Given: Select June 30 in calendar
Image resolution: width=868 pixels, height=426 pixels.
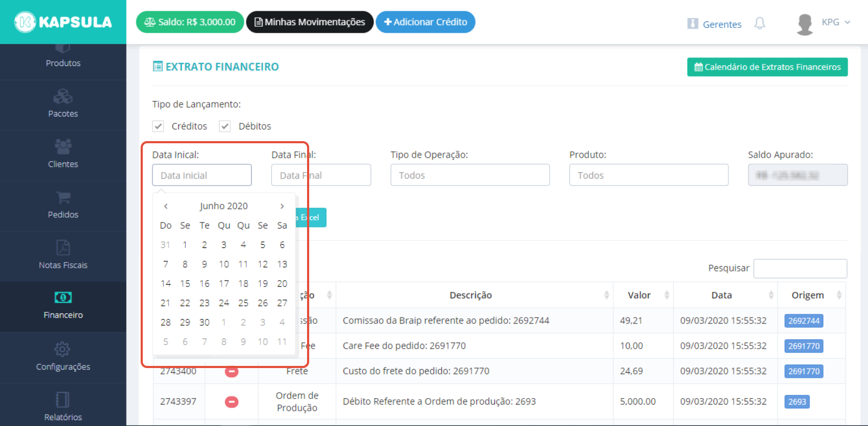Looking at the screenshot, I should click(x=205, y=322).
